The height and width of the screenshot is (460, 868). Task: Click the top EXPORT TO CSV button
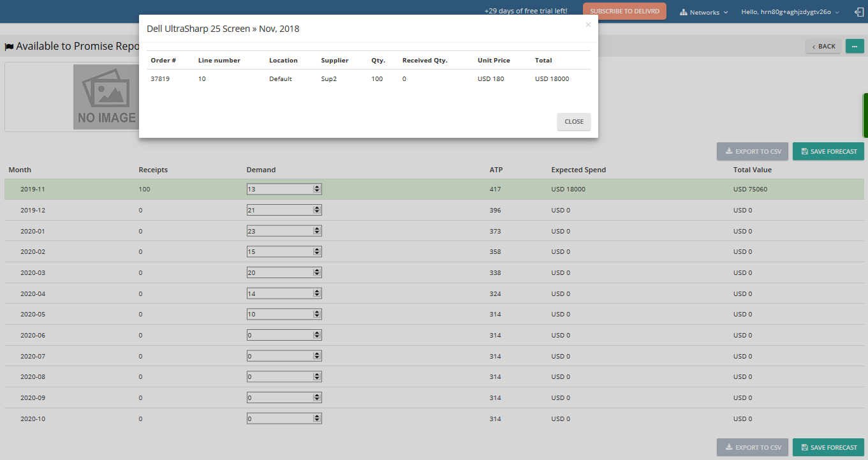click(x=753, y=151)
